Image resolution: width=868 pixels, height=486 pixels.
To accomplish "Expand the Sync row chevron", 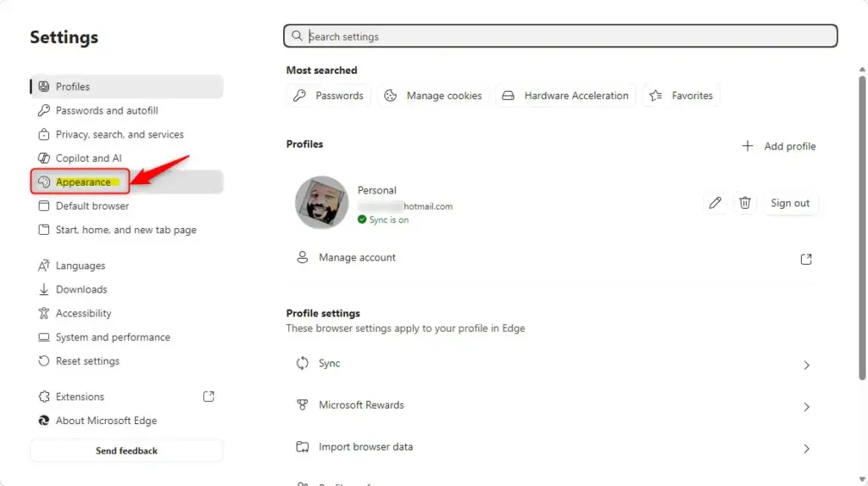I will click(807, 365).
